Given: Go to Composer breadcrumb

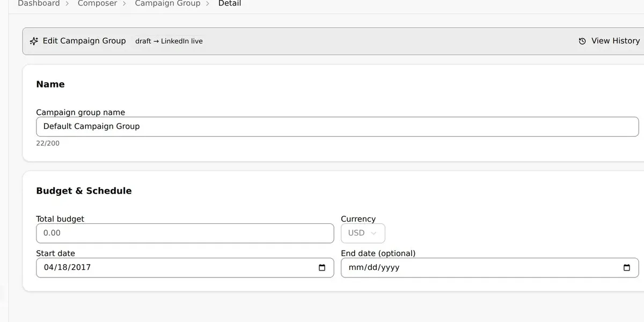Looking at the screenshot, I should (x=97, y=4).
